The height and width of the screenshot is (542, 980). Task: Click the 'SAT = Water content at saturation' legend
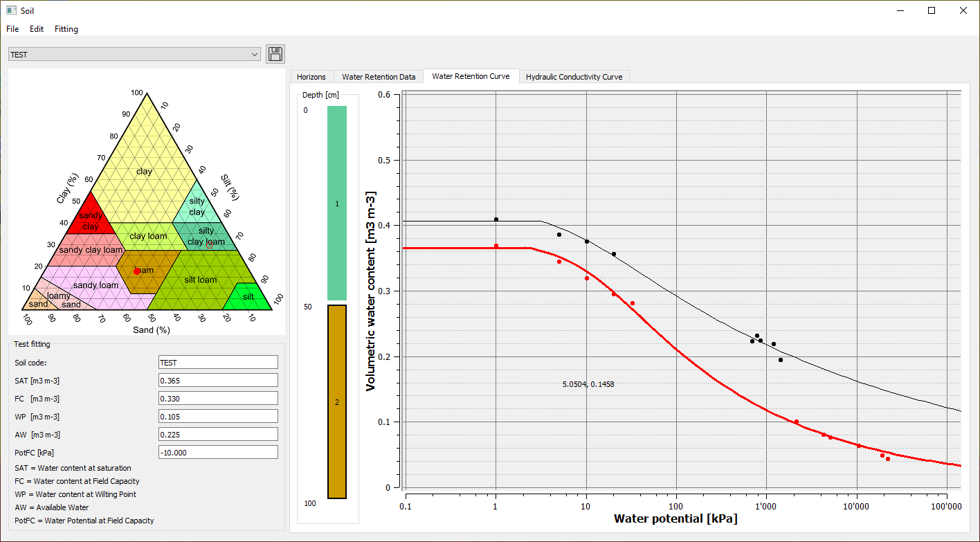coord(73,468)
